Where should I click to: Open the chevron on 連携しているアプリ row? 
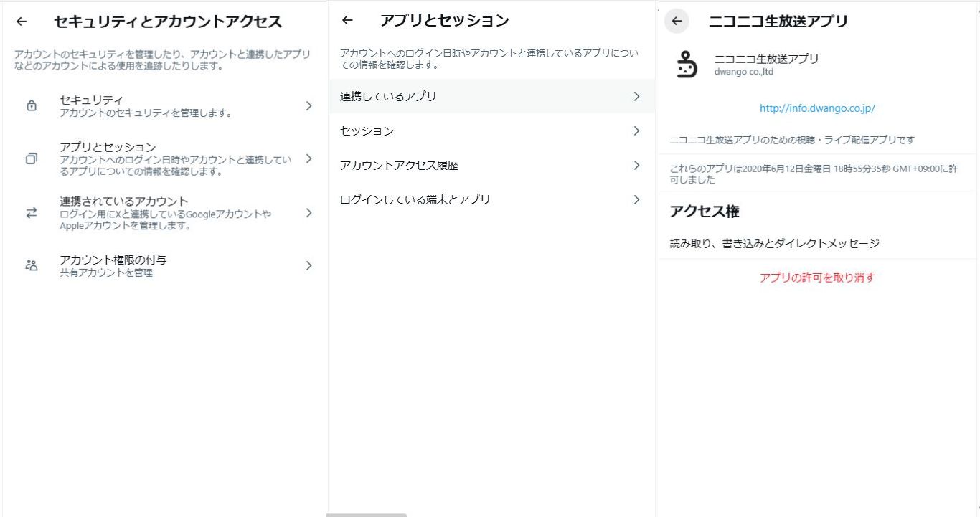pos(636,96)
